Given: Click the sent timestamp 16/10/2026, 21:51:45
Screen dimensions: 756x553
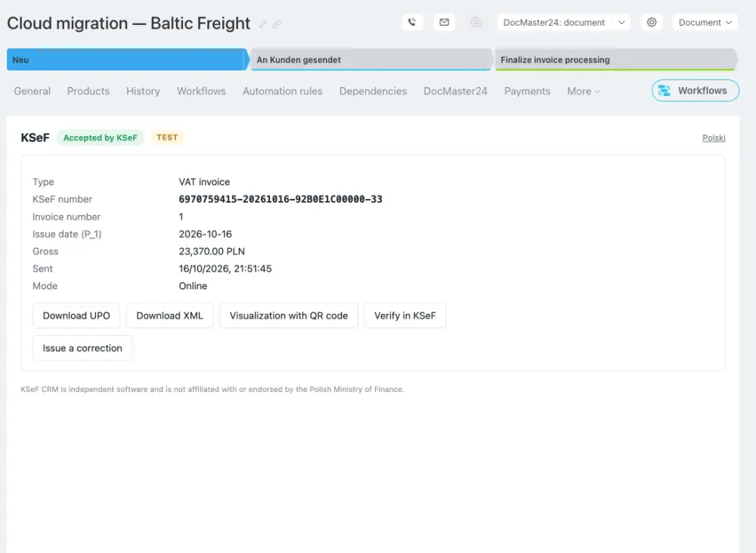Looking at the screenshot, I should tap(225, 269).
